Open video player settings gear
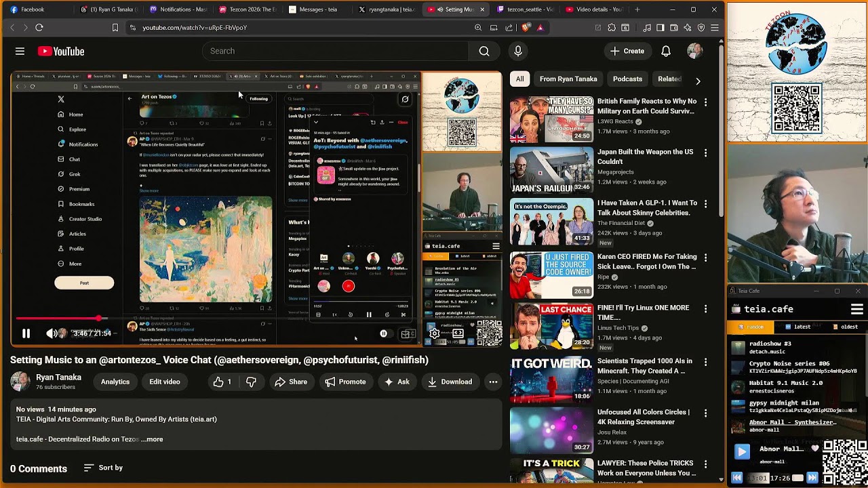This screenshot has height=488, width=868. tap(435, 333)
